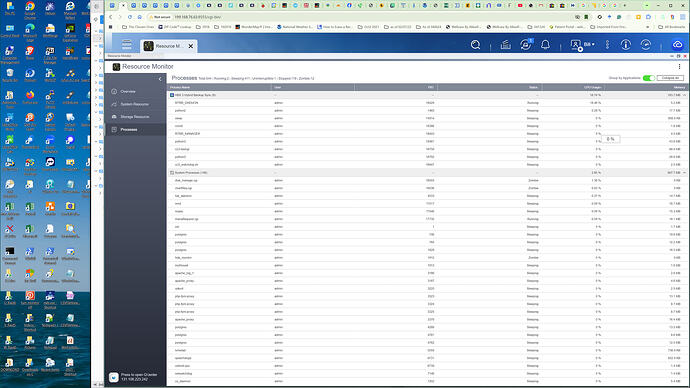
Task: Open the QTS main menu hamburger icon
Action: (127, 45)
